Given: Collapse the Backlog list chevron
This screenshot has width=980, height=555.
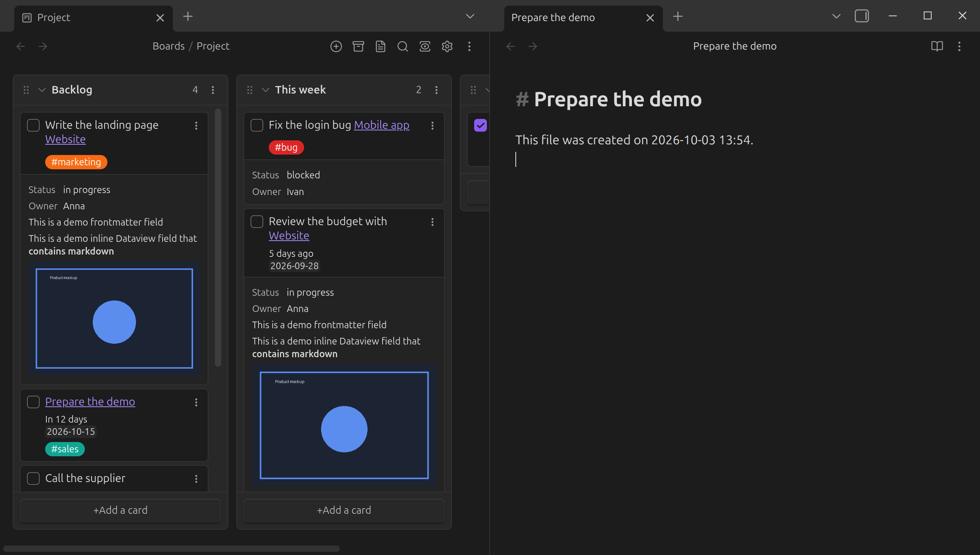Looking at the screenshot, I should tap(42, 90).
